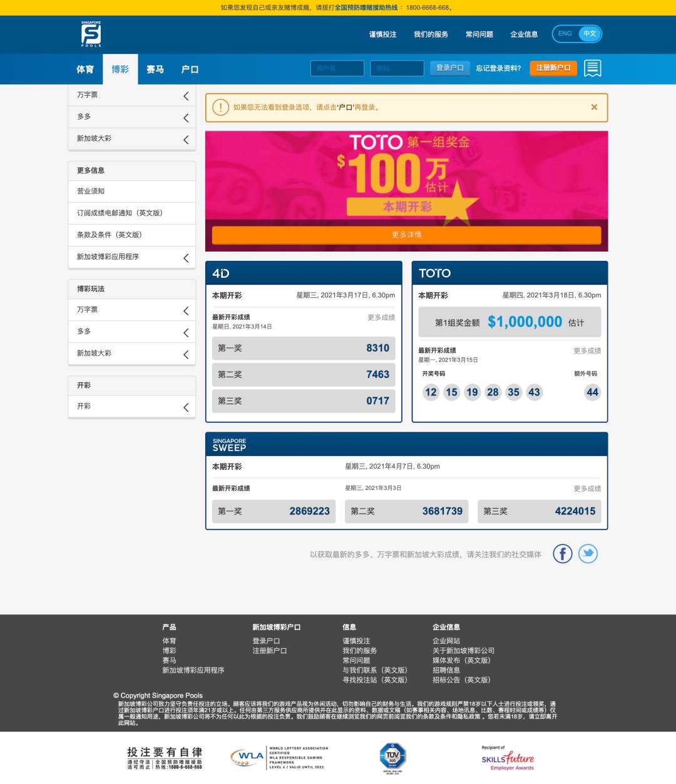Switch to the 赛马 tab
The image size is (676, 784).
[x=155, y=69]
